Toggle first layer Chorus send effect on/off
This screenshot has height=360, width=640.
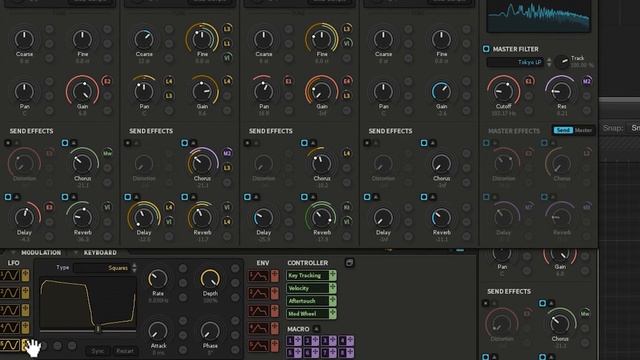pyautogui.click(x=65, y=143)
